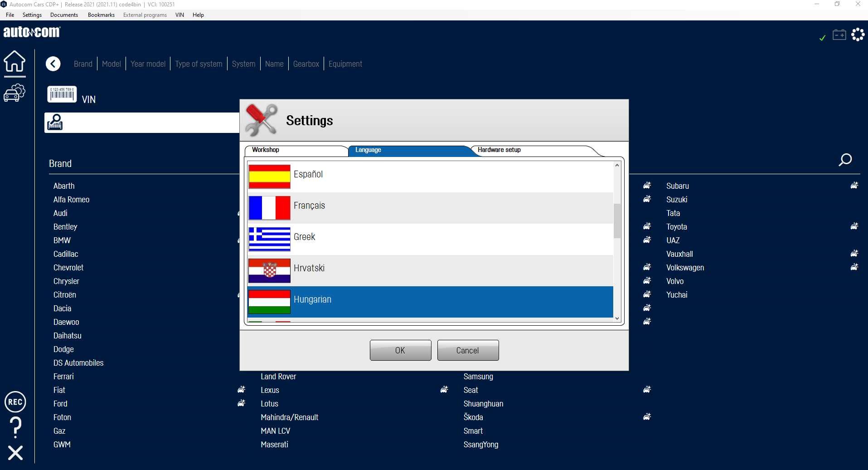868x470 pixels.
Task: Start the REC recording button
Action: click(x=15, y=402)
